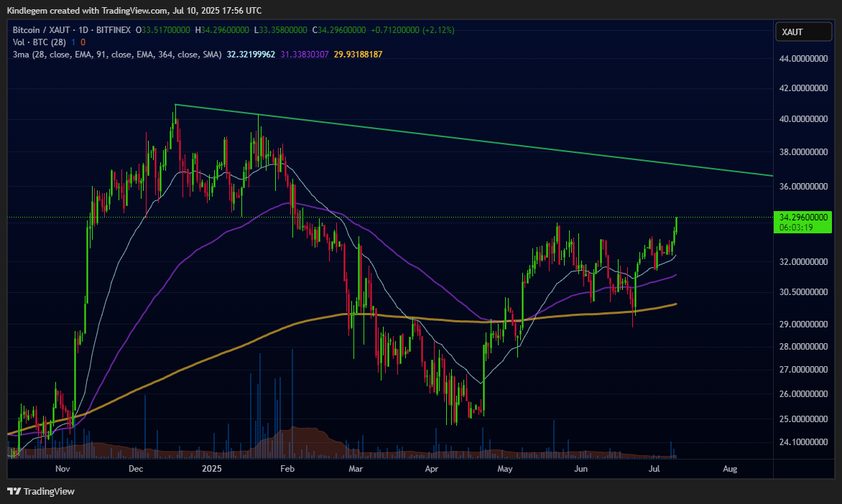
Task: Click the 28.00000000 price axis label
Action: (803, 347)
